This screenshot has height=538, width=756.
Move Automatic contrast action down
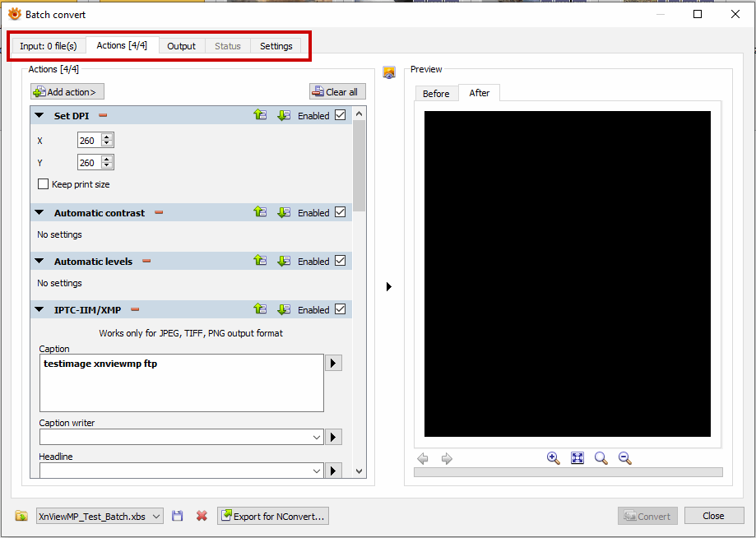(x=284, y=211)
